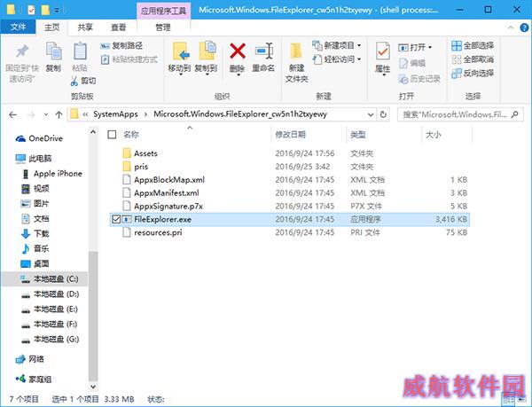Click the navigation pane scroll up arrow
Image resolution: width=532 pixels, height=407 pixels.
pyautogui.click(x=93, y=132)
